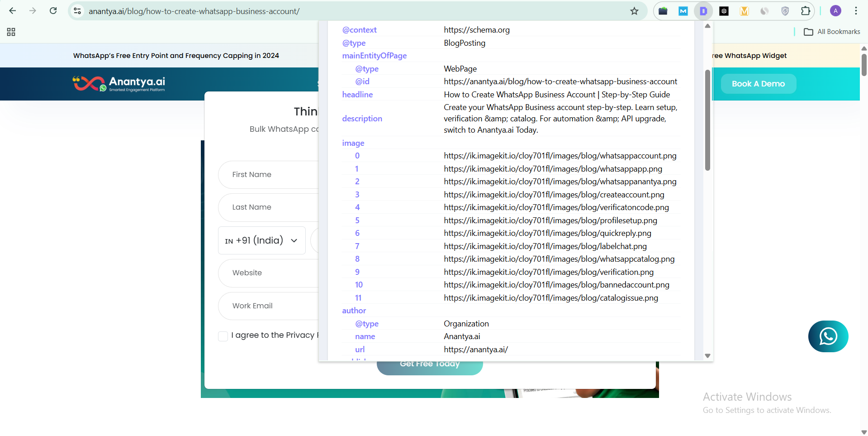Click the author key
The height and width of the screenshot is (436, 868).
tap(354, 311)
